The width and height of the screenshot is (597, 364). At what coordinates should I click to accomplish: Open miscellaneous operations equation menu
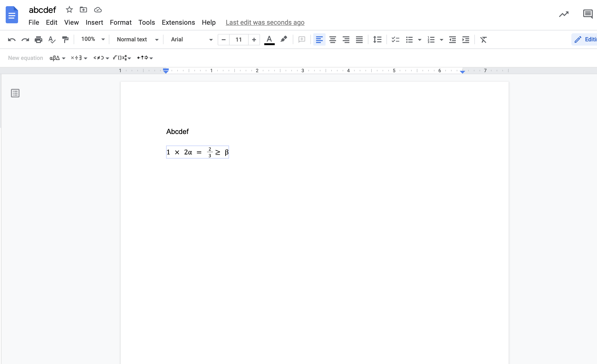(x=79, y=58)
